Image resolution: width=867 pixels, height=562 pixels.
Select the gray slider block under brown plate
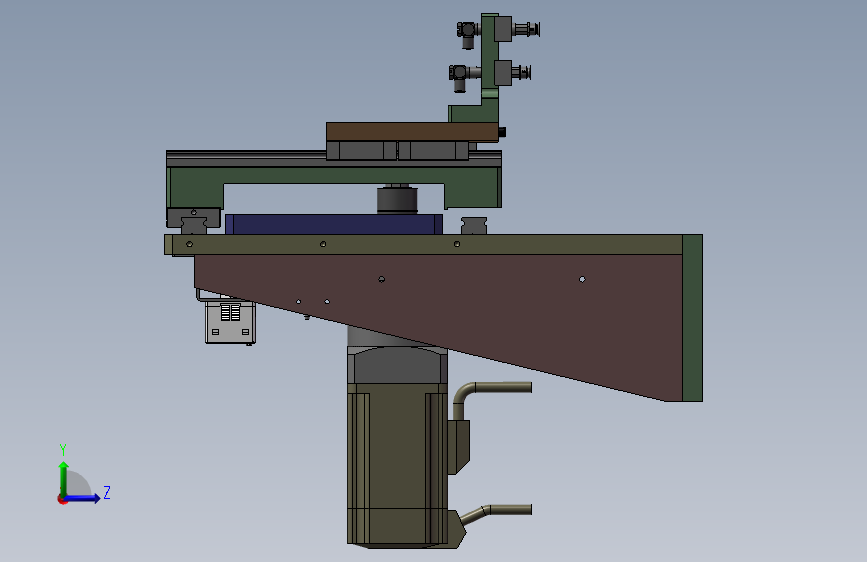[398, 150]
